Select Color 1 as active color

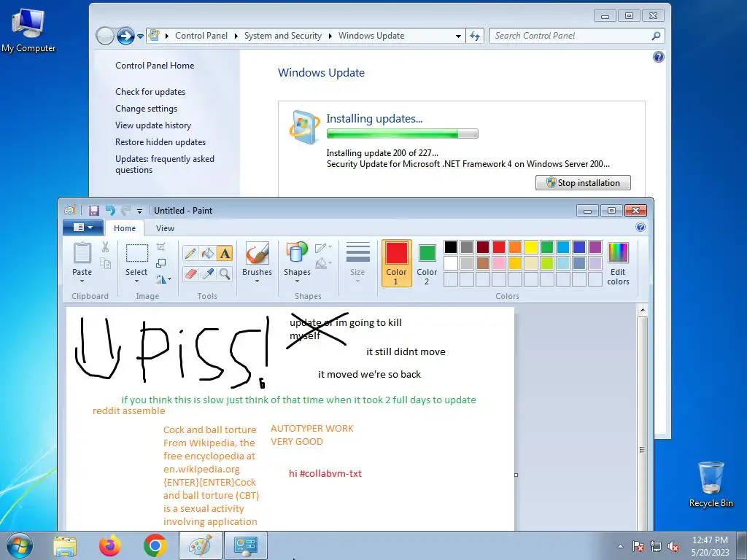click(x=396, y=263)
